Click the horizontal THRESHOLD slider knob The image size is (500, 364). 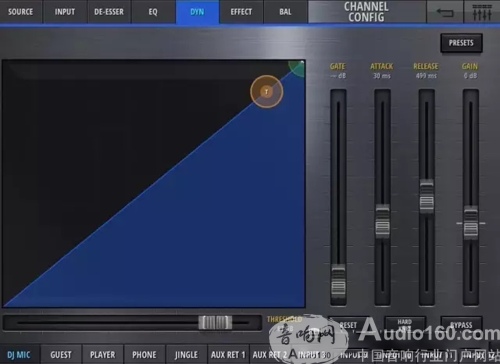(x=215, y=323)
